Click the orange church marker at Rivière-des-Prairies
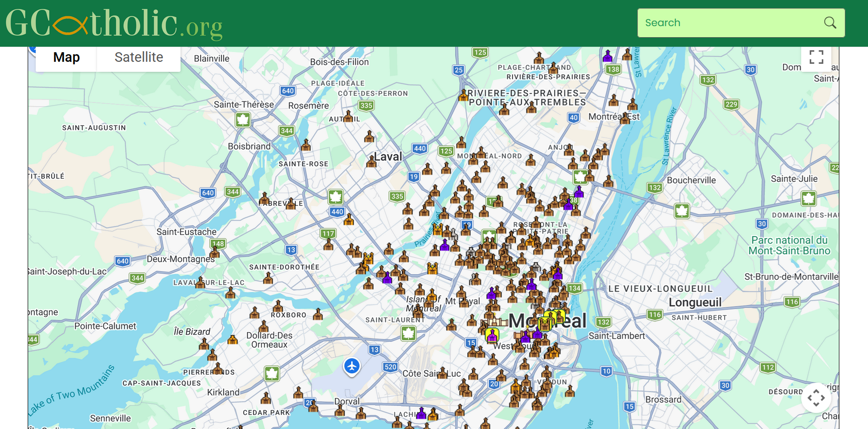This screenshot has width=868, height=429. [x=463, y=95]
